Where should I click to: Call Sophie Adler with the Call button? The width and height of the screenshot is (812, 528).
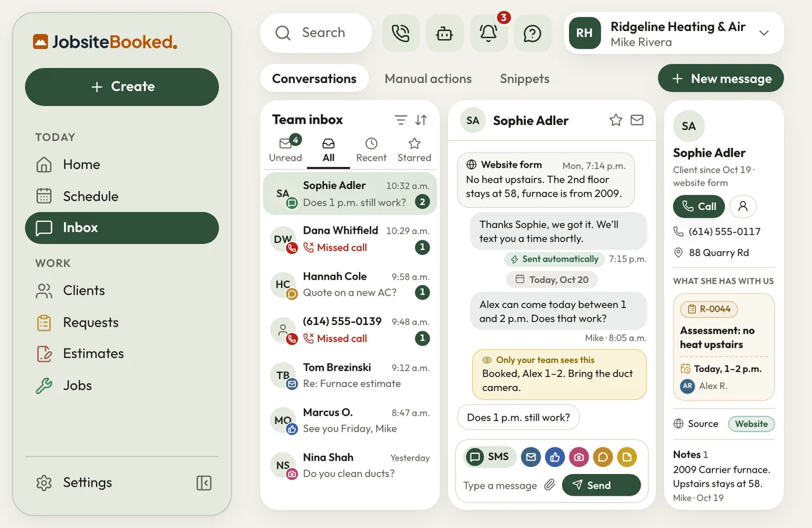coord(698,206)
